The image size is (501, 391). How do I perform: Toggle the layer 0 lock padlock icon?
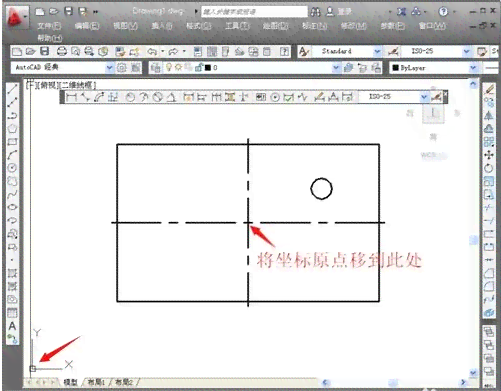(199, 68)
